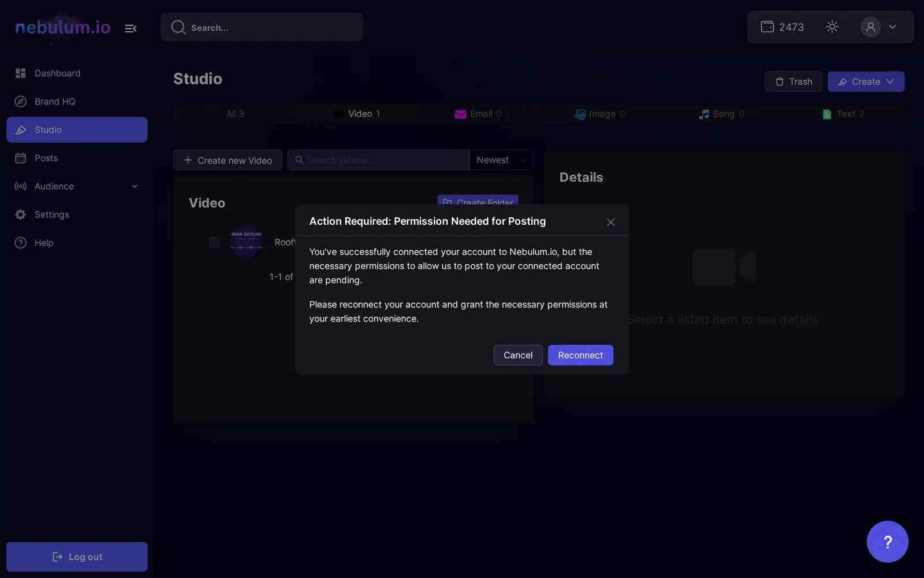Close the permission dialog with X
The image size is (924, 578).
click(x=610, y=222)
